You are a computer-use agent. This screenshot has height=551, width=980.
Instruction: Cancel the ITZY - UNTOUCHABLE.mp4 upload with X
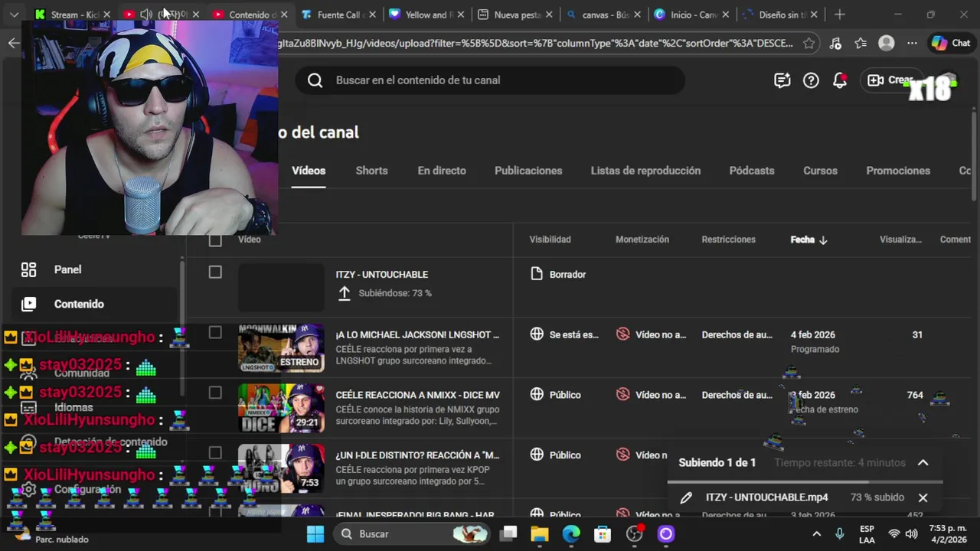click(x=923, y=497)
